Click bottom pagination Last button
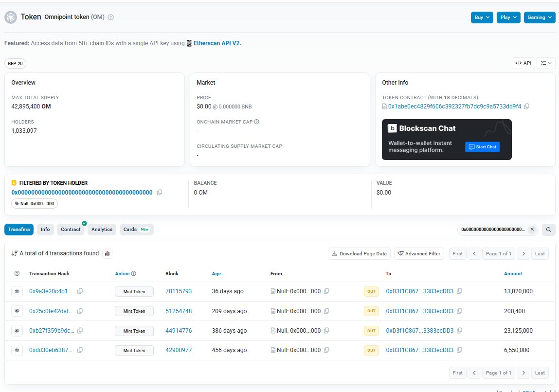The height and width of the screenshot is (392, 559). pos(540,373)
